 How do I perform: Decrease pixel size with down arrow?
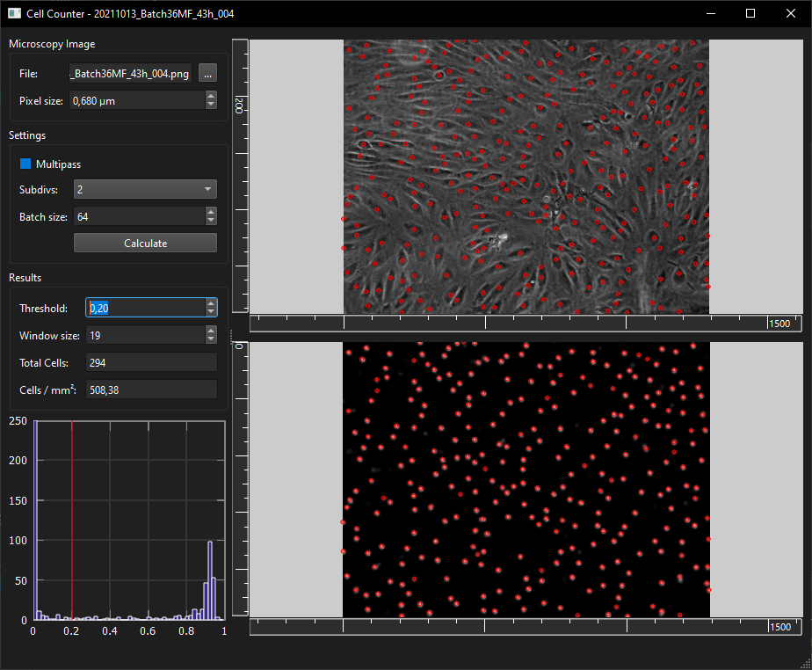(211, 105)
